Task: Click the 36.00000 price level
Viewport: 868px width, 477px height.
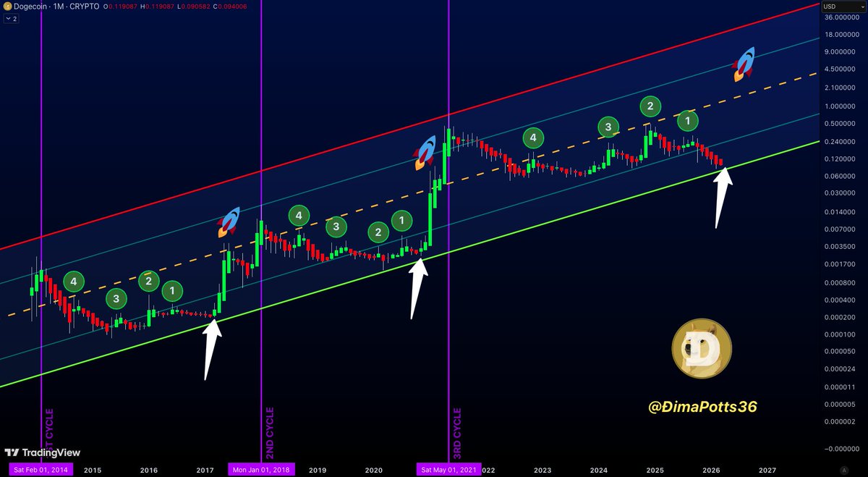Action: 841,17
